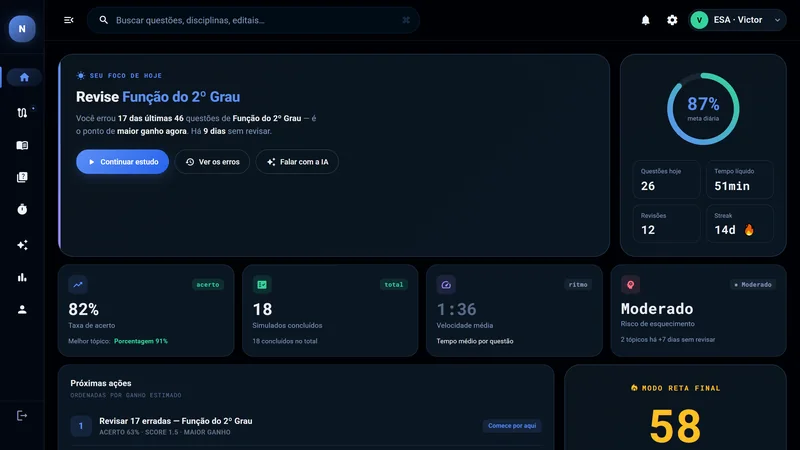The height and width of the screenshot is (450, 800).
Task: Open the bar chart statistics sidebar icon
Action: click(22, 278)
